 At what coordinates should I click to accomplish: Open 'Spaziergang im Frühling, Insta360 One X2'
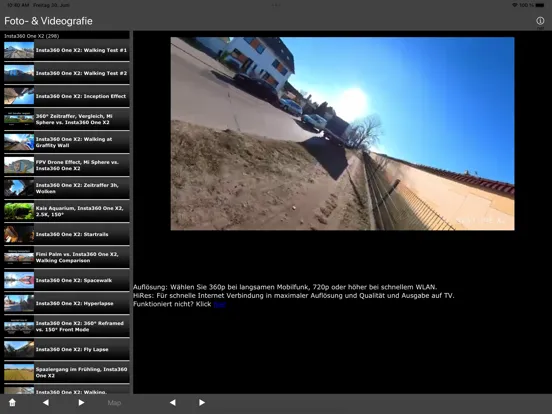67,372
